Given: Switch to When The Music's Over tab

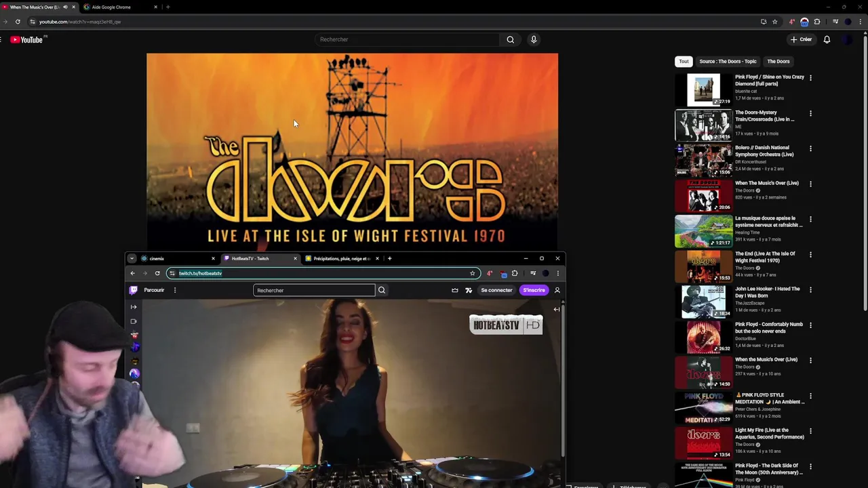Looking at the screenshot, I should [x=37, y=7].
